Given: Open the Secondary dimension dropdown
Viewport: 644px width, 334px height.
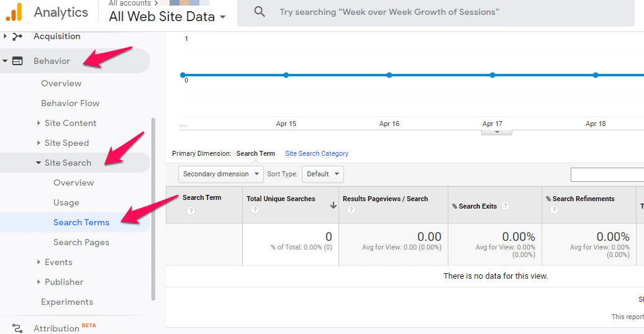Looking at the screenshot, I should click(x=221, y=174).
